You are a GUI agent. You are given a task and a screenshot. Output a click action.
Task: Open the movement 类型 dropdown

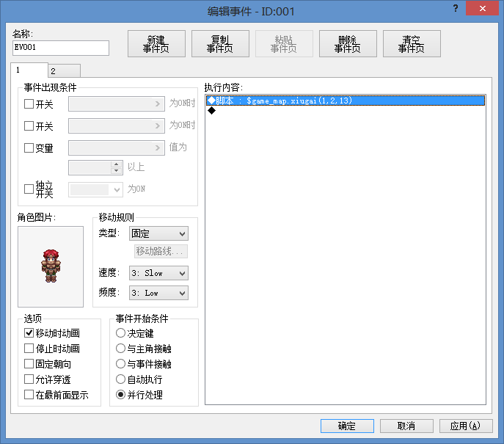coord(158,233)
